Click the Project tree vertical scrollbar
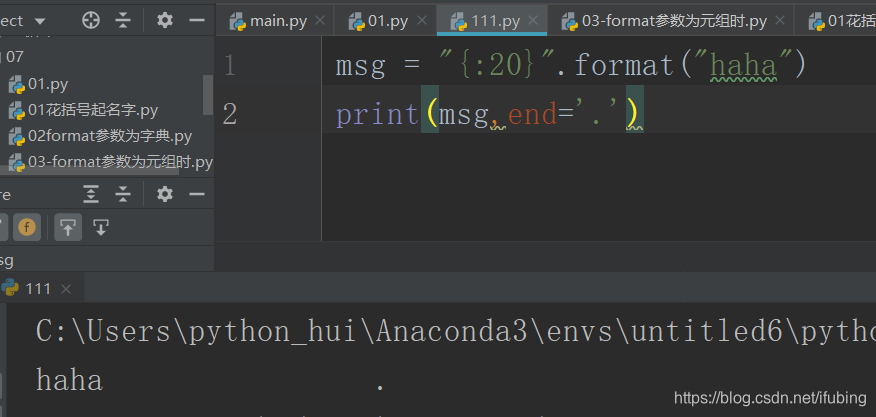Viewport: 876px width, 417px height. coord(208,94)
